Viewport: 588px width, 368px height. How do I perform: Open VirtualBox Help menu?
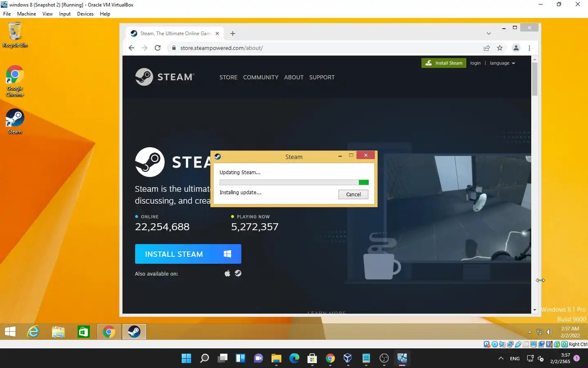pos(105,13)
